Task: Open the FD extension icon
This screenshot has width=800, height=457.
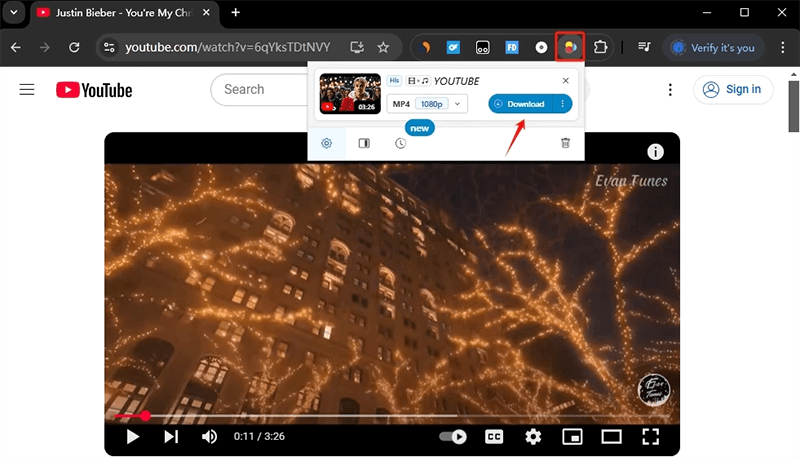Action: pyautogui.click(x=512, y=47)
